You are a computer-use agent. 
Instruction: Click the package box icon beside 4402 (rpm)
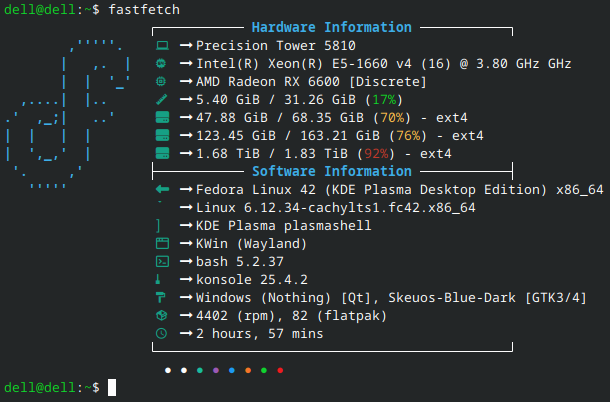click(x=161, y=315)
